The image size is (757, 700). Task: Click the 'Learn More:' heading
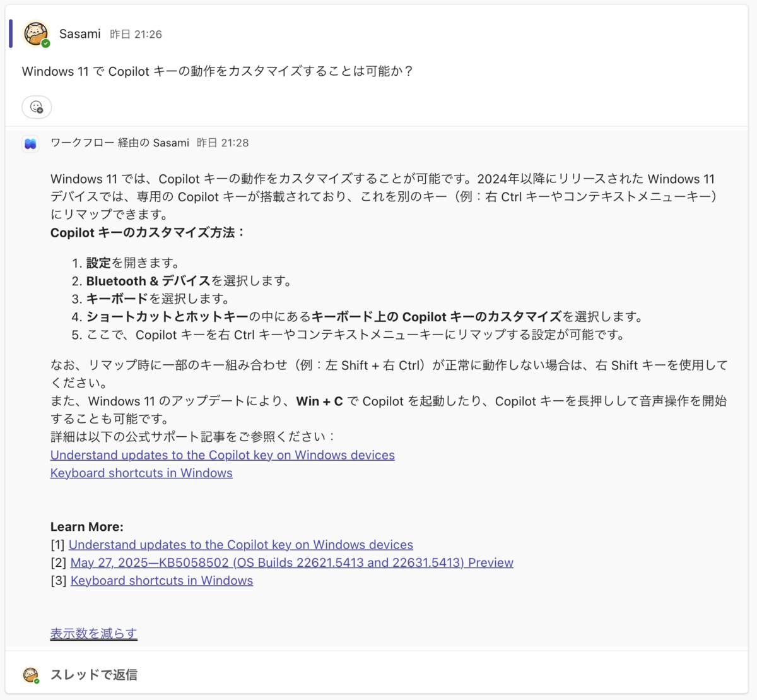(x=87, y=526)
